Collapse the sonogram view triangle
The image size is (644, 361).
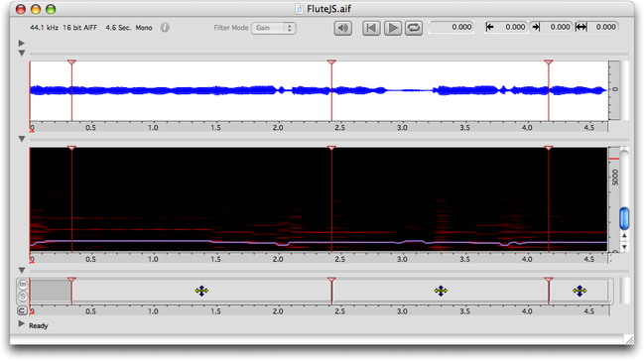coord(22,139)
